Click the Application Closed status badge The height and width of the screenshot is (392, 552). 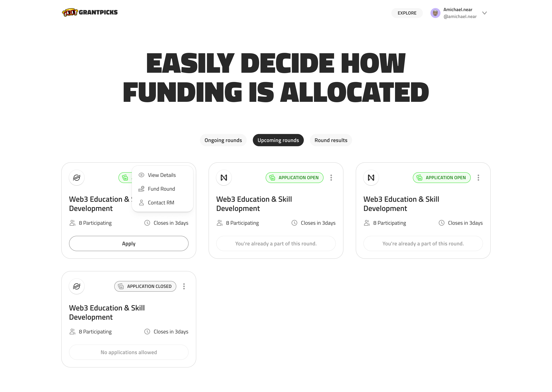click(x=145, y=286)
